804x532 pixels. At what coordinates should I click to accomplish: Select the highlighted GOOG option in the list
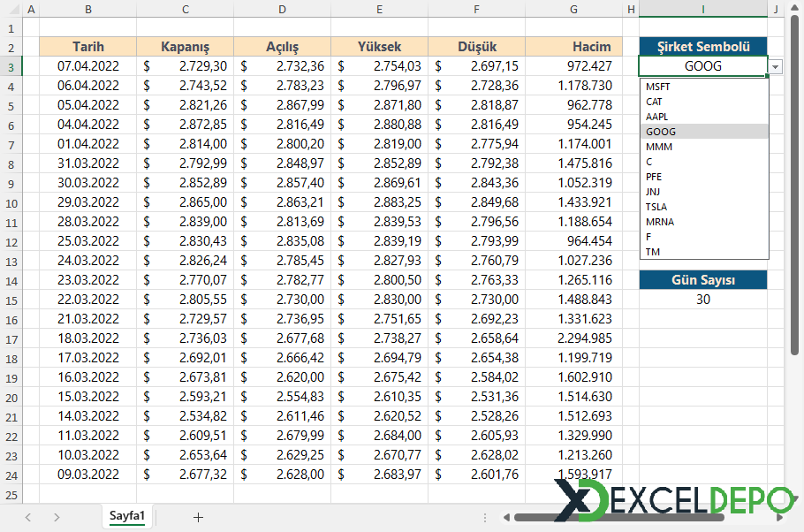click(704, 132)
